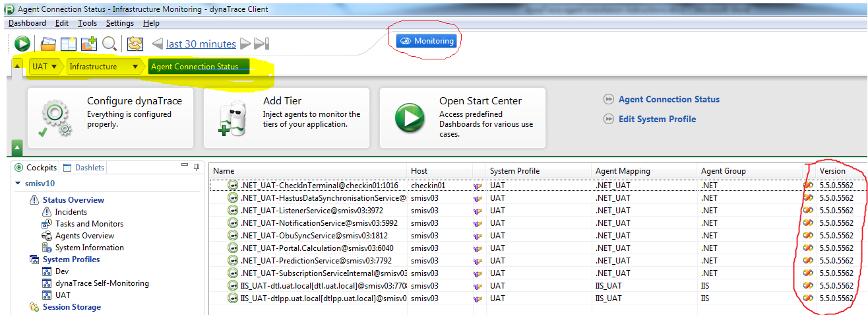
Task: Open the Tools menu
Action: [87, 23]
